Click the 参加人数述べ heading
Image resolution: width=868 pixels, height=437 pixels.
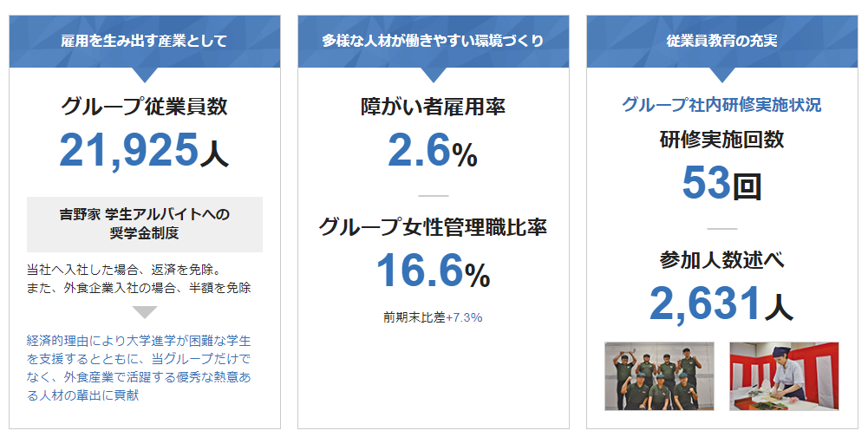(x=721, y=260)
